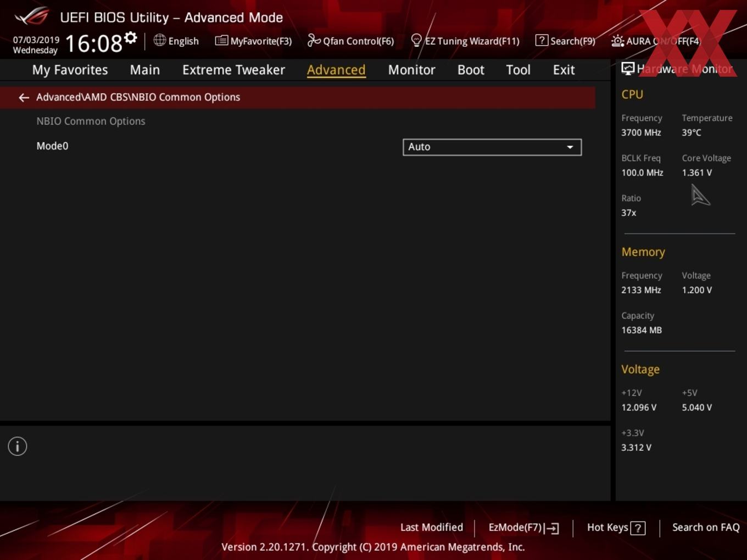Open Extreme Tweaker tab
747x560 pixels.
coord(233,70)
